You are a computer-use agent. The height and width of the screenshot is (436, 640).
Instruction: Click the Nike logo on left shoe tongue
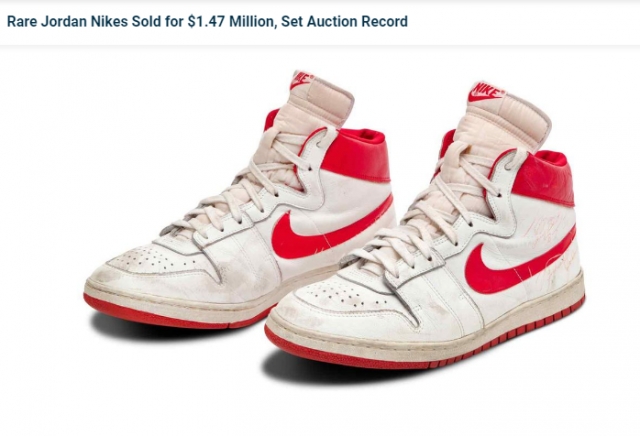301,79
